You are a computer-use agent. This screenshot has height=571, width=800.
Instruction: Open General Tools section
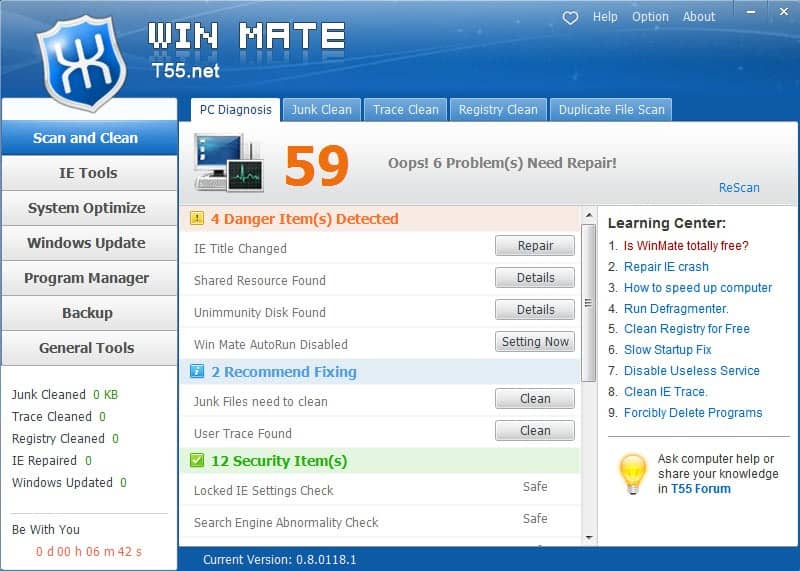click(89, 348)
